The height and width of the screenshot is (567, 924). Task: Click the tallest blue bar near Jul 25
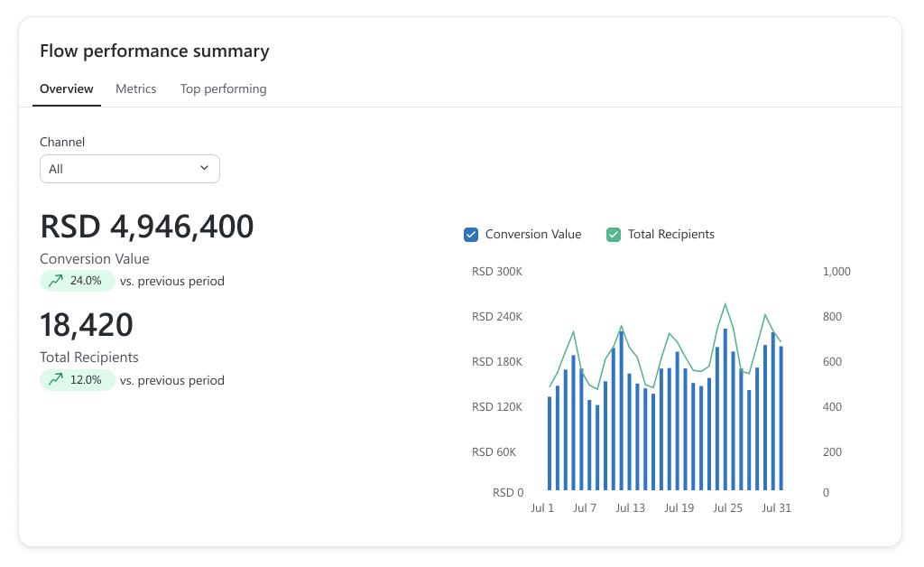725,409
